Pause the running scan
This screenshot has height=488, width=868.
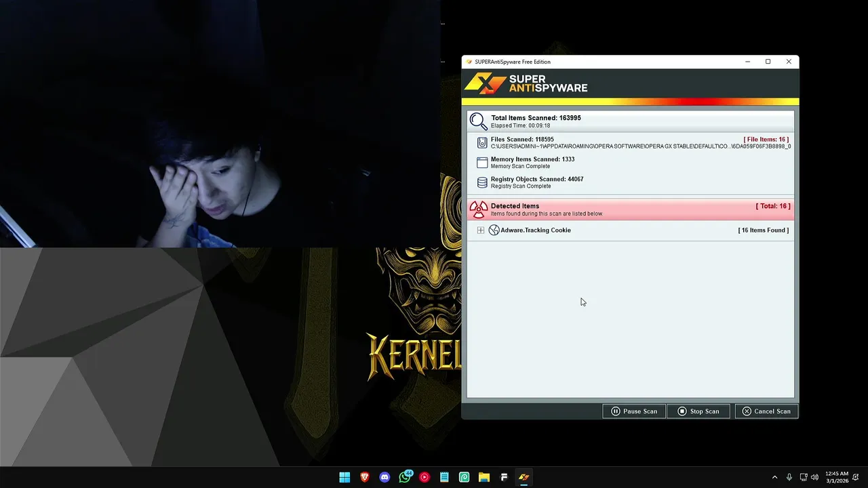634,411
